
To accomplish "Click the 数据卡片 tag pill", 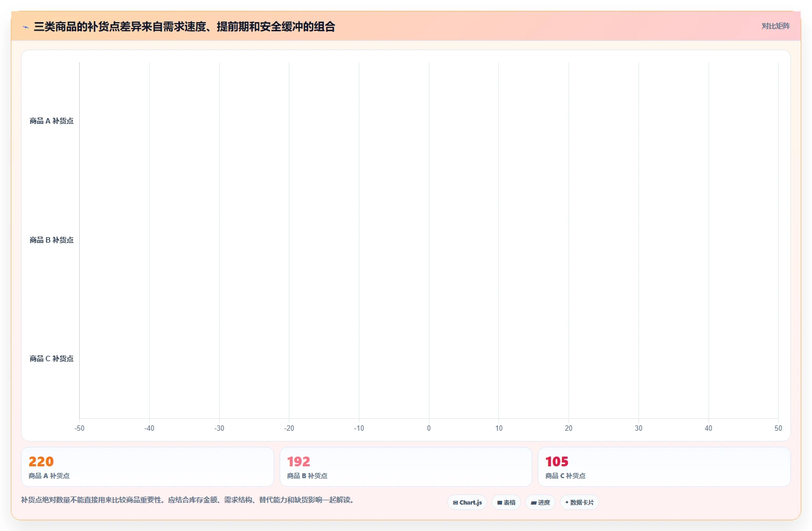I will (x=579, y=502).
